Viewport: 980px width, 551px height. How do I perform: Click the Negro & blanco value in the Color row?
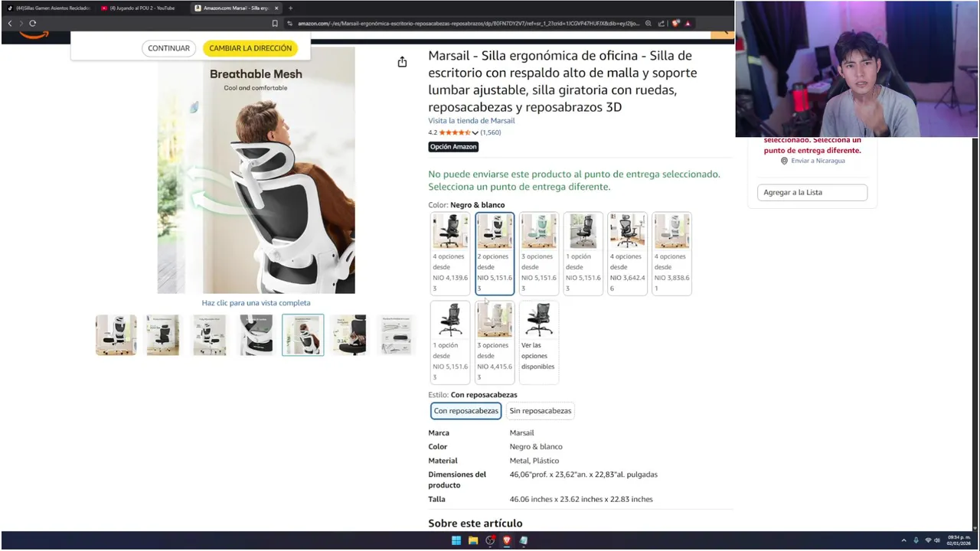click(536, 447)
